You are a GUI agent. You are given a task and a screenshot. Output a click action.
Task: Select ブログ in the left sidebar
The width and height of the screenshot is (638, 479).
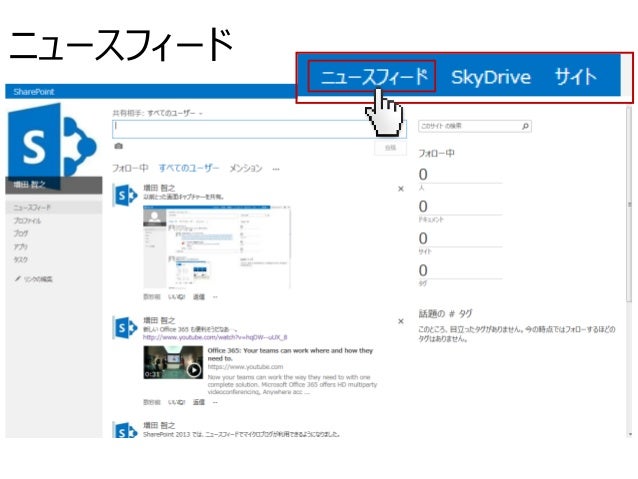tap(21, 233)
